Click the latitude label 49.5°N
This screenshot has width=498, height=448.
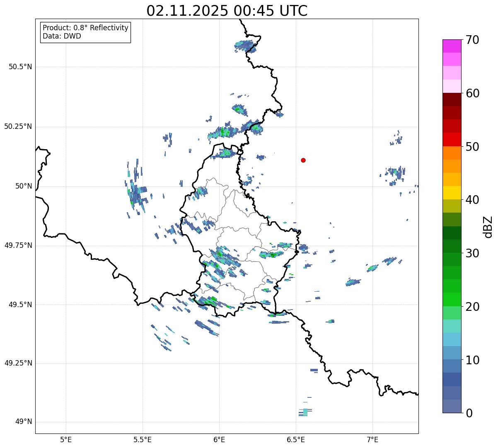pos(20,305)
